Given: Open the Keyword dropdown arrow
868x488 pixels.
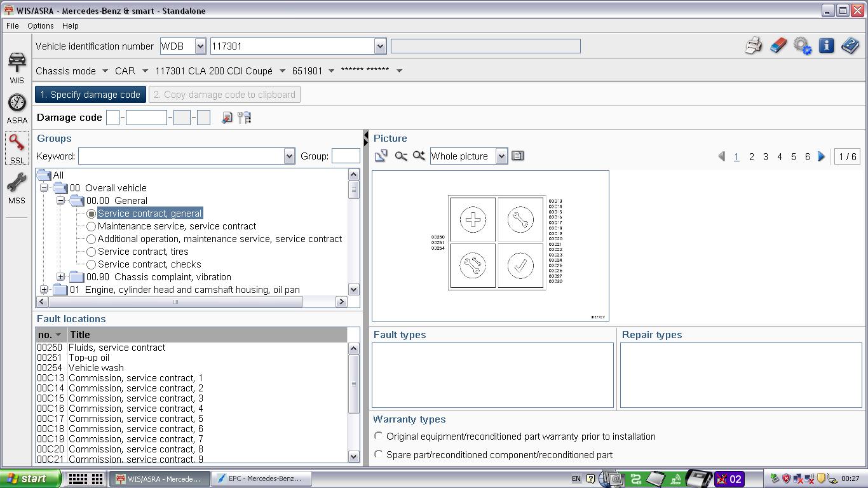Looking at the screenshot, I should (289, 156).
